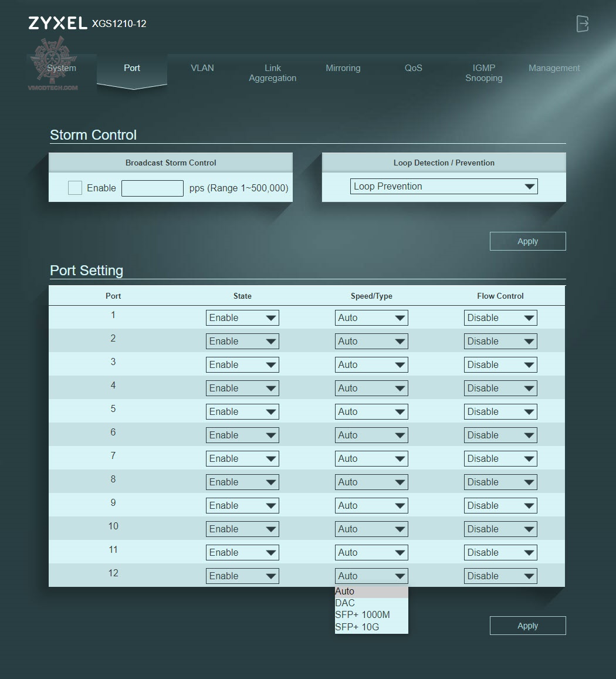Switch to the VLAN tab
The width and height of the screenshot is (616, 679).
coord(202,68)
